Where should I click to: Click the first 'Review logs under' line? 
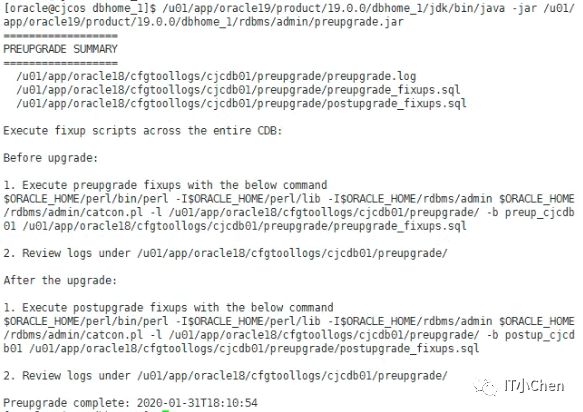(225, 253)
